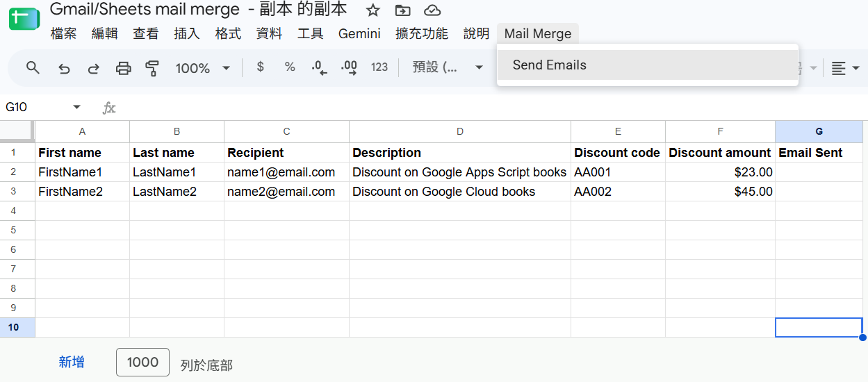The image size is (868, 382).
Task: Select the $23.00 amount cell
Action: [721, 172]
